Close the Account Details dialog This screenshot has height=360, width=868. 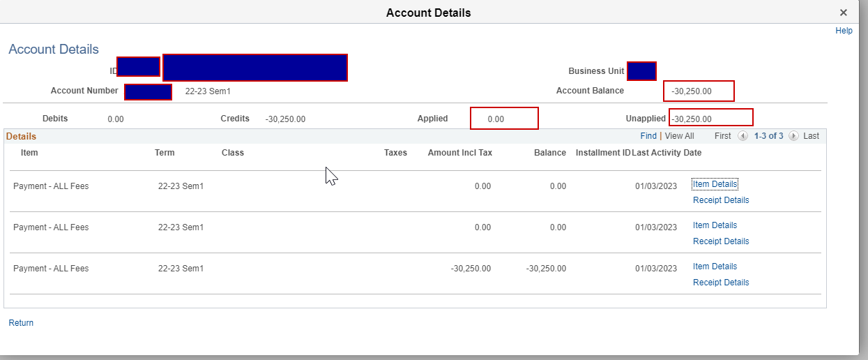pyautogui.click(x=844, y=13)
